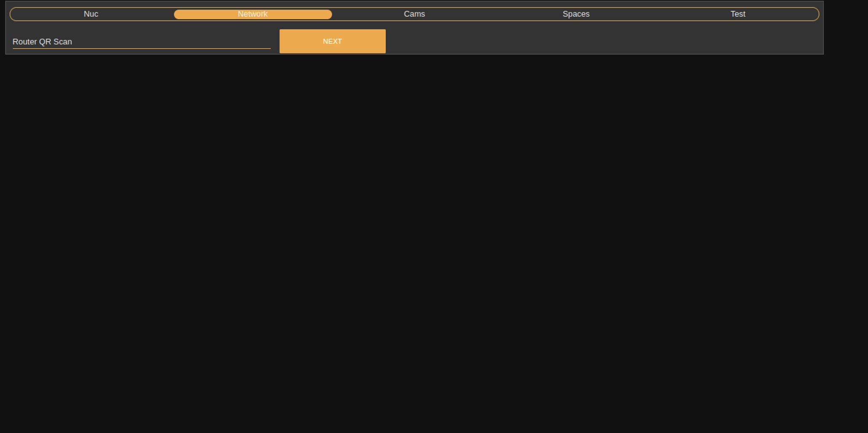
Task: Focus the Router QR Scan input field
Action: click(x=142, y=42)
